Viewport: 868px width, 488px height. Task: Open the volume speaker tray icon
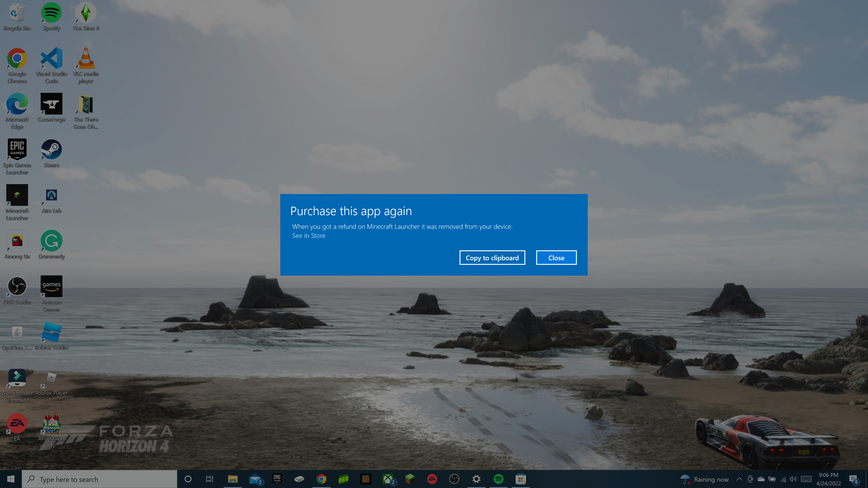[793, 479]
